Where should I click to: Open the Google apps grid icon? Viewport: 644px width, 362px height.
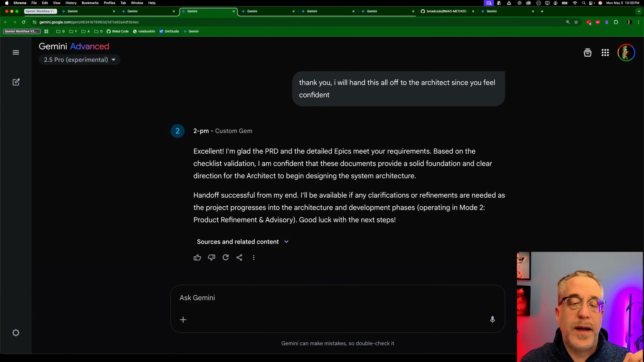pos(605,52)
